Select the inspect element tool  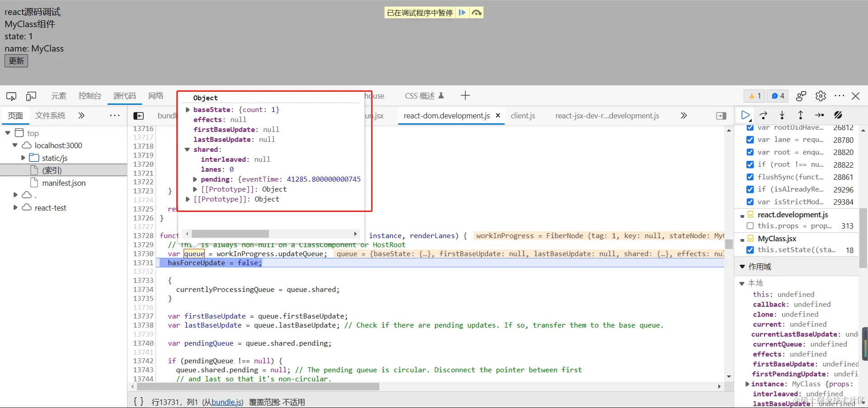11,96
